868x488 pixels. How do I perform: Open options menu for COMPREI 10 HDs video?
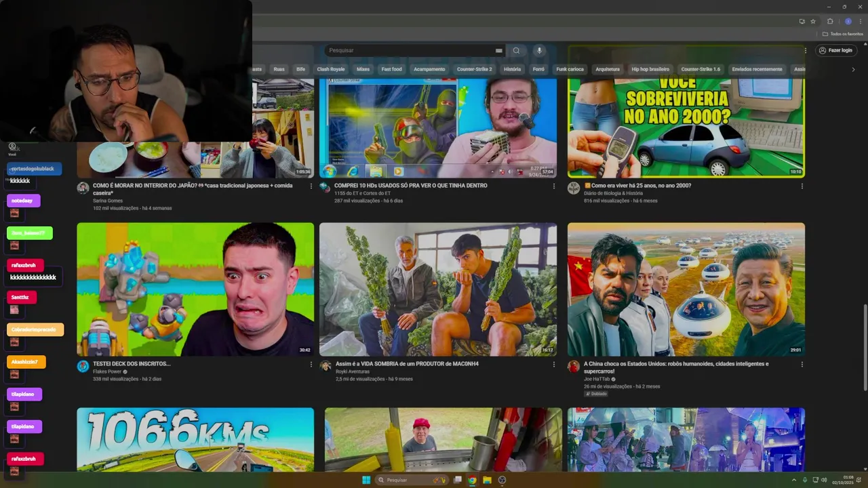(553, 186)
